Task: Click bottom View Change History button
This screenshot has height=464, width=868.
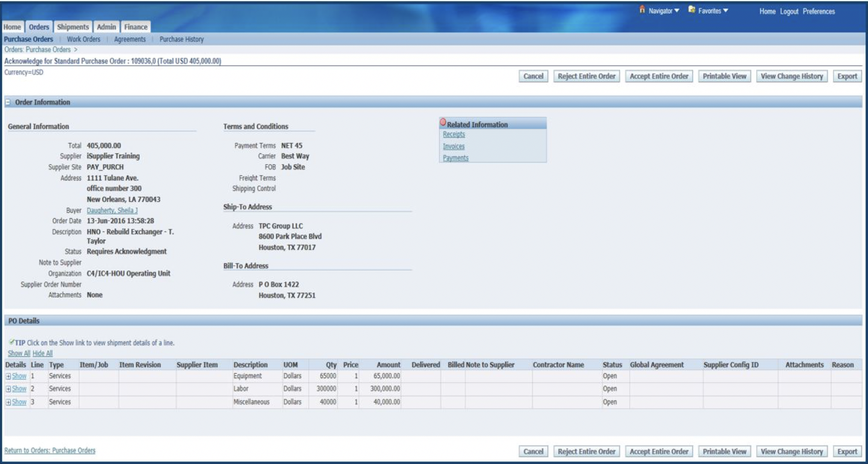Action: pyautogui.click(x=792, y=452)
